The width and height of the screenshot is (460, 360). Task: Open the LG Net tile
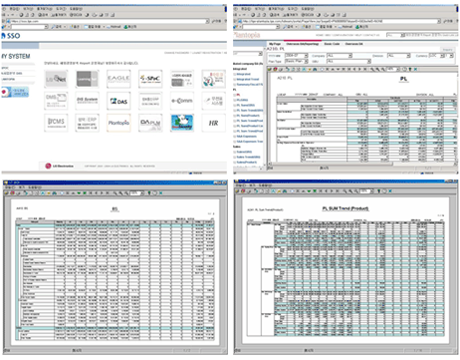tap(56, 79)
